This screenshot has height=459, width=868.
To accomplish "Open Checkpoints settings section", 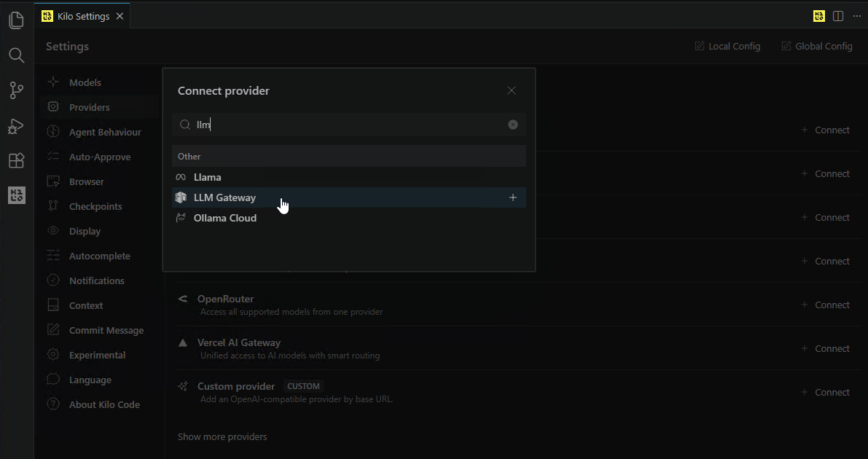I will coord(100,206).
